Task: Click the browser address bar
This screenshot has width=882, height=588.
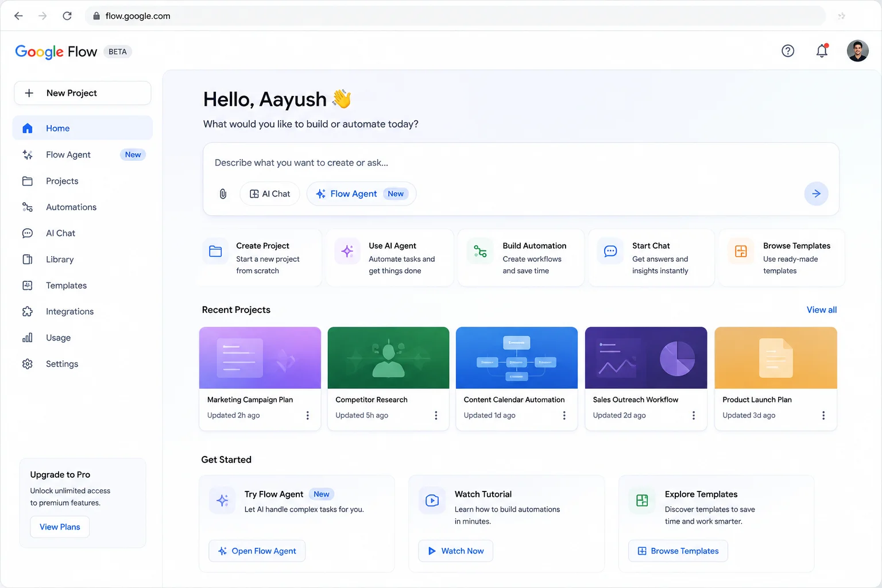Action: 455,16
